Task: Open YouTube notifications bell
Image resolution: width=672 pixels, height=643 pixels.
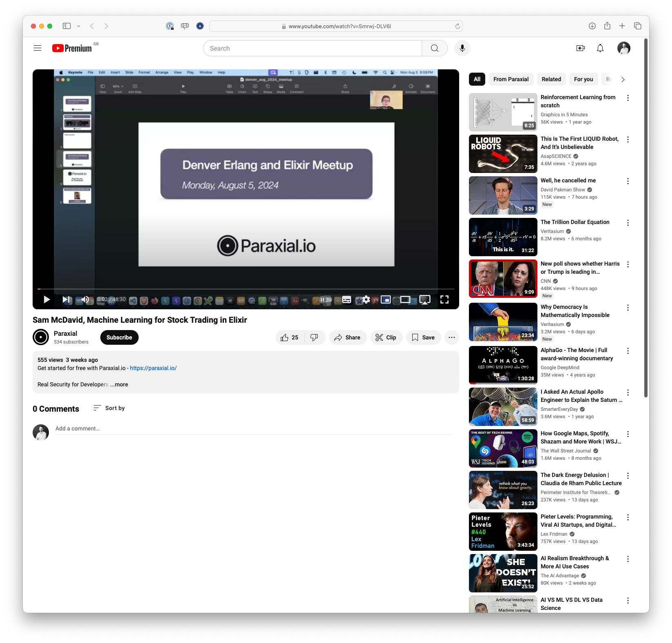Action: click(600, 48)
